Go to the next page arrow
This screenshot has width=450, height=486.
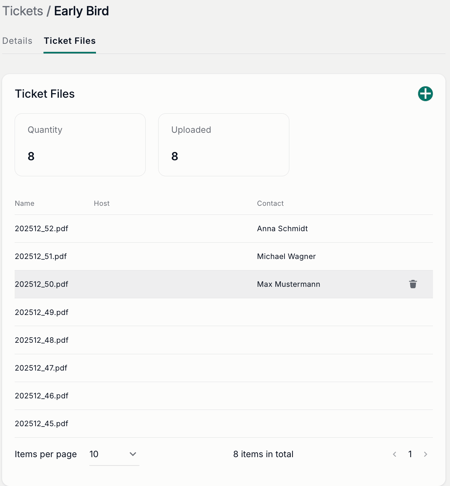tap(425, 454)
